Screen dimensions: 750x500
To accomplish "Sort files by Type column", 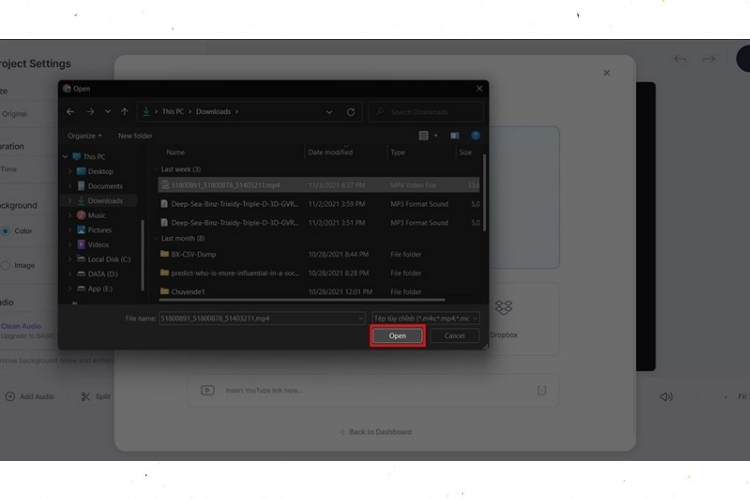I will [397, 152].
